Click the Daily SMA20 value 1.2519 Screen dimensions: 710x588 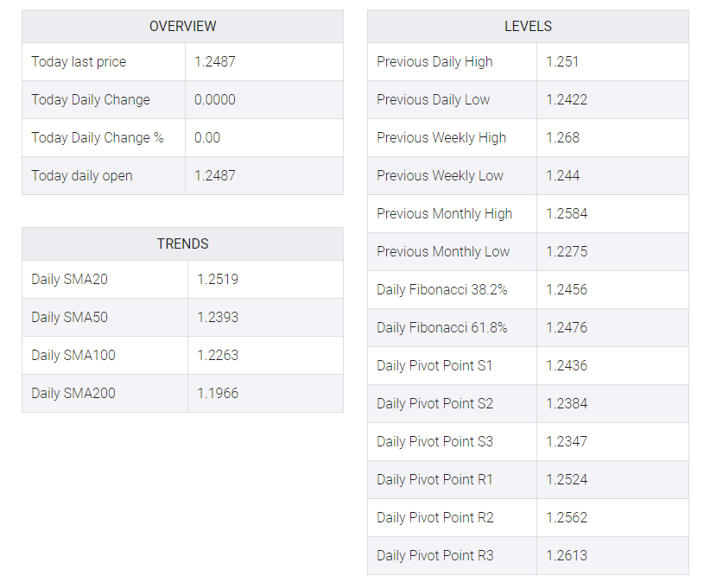click(x=218, y=279)
